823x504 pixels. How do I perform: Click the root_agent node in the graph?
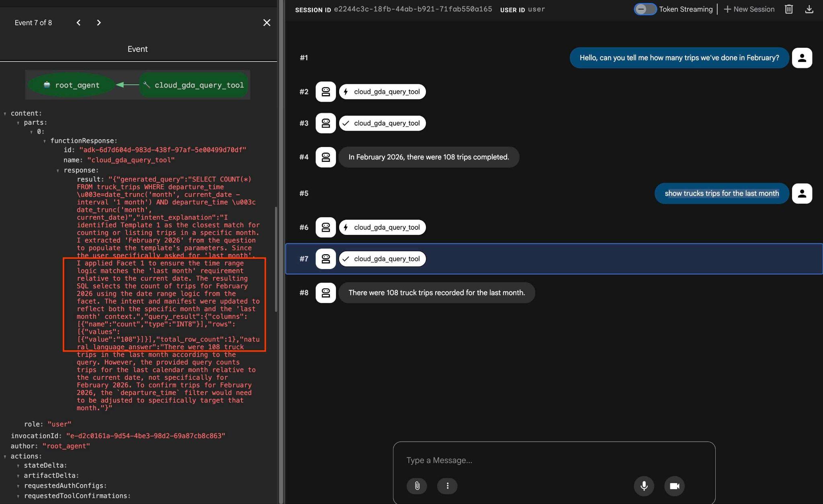72,85
